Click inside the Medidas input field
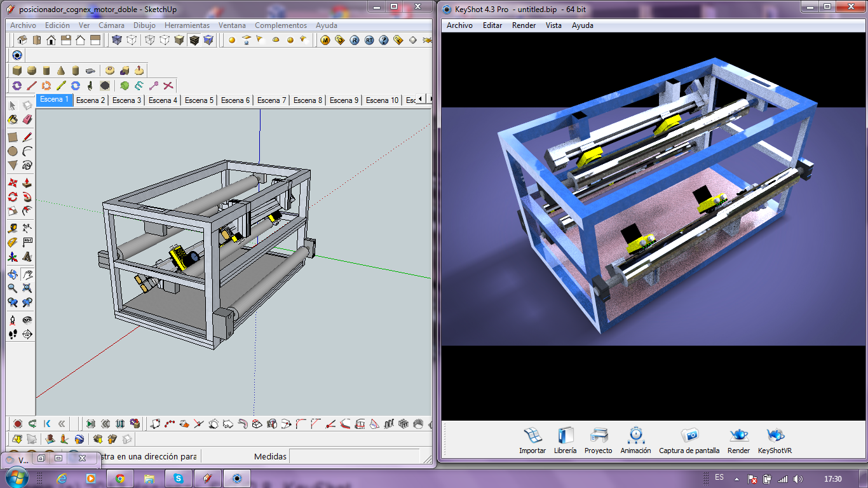Viewport: 868px width, 488px height. 356,456
